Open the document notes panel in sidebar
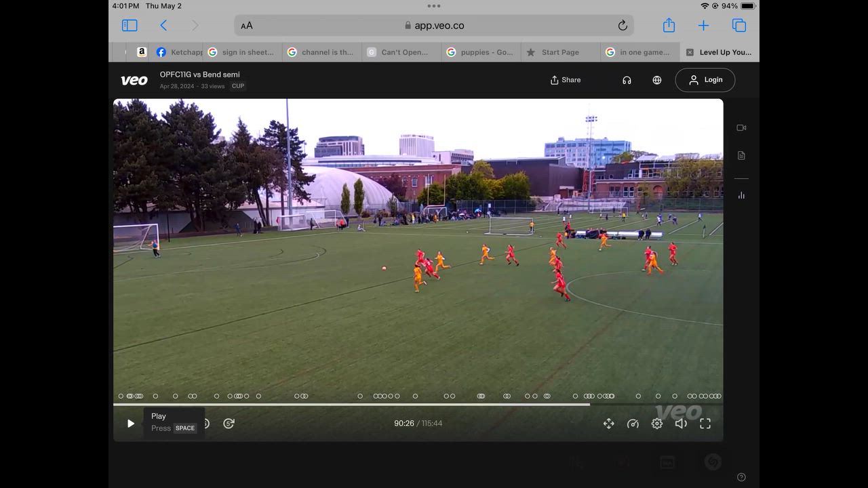Screen dimensions: 868x488 point(741,156)
